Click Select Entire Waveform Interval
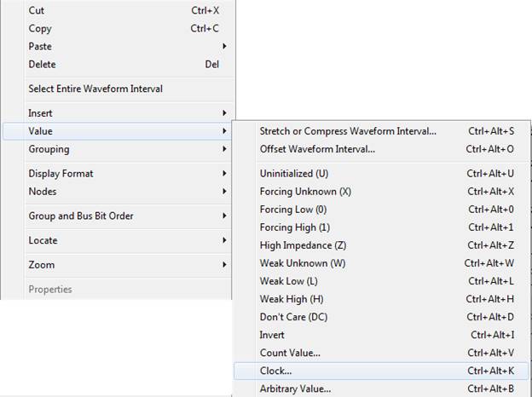Screen dimensions: 532x397 95,89
